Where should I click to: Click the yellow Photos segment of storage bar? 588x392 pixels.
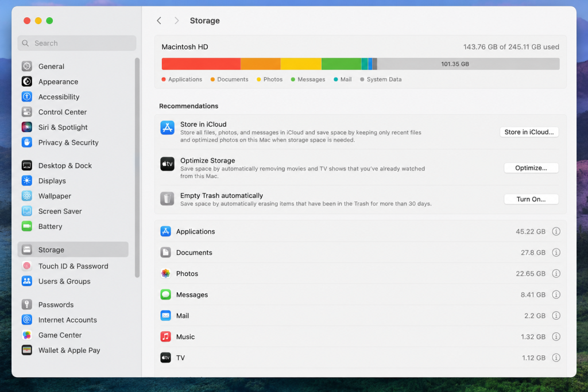(x=301, y=64)
